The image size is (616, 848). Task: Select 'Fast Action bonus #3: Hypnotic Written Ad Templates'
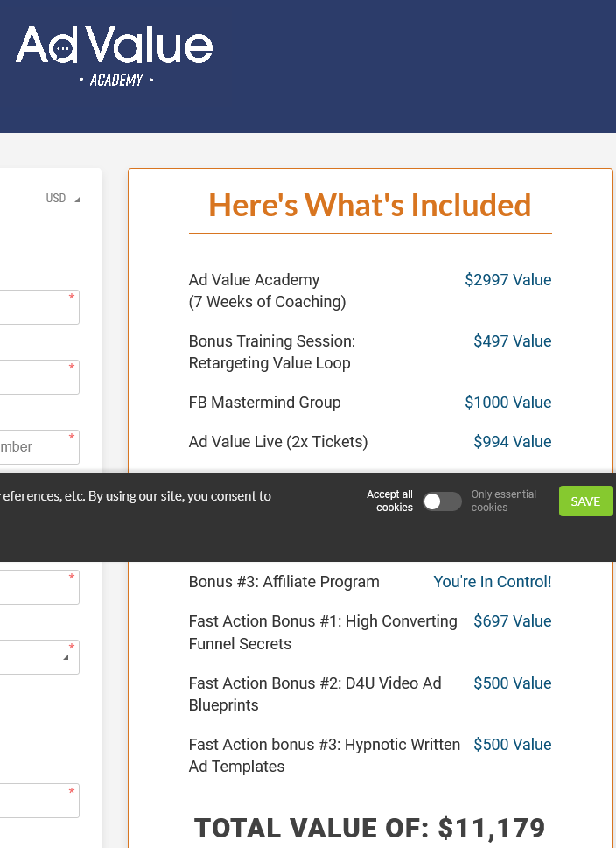point(325,755)
